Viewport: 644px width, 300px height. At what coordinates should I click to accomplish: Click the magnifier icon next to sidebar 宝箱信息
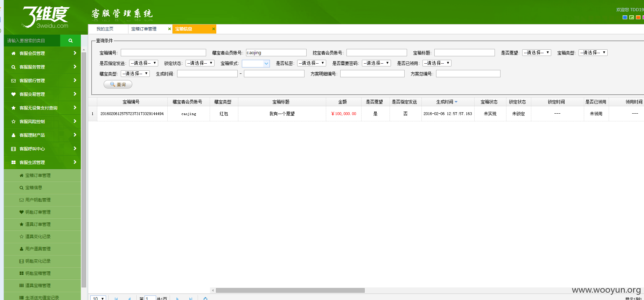coord(21,187)
